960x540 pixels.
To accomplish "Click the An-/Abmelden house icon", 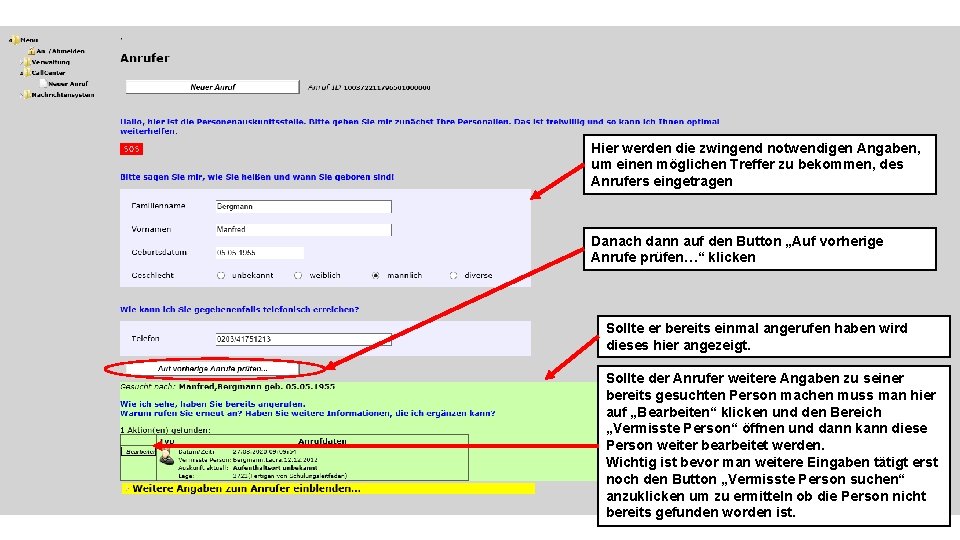I will coord(31,51).
